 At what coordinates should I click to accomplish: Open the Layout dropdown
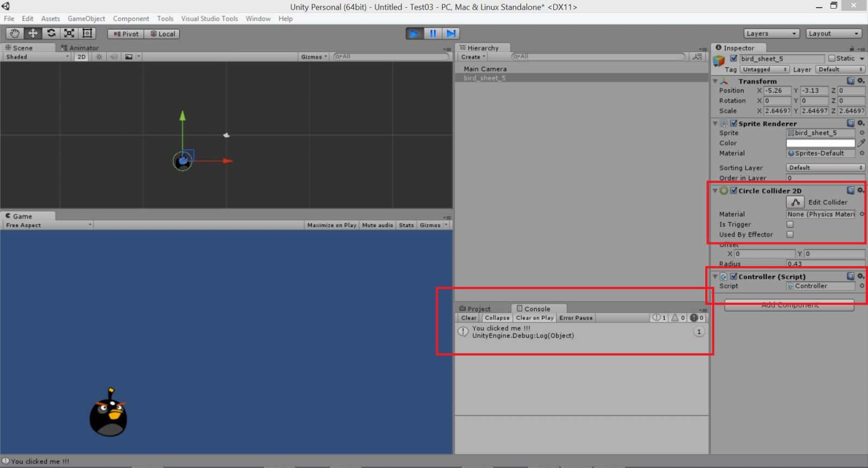[x=834, y=34]
